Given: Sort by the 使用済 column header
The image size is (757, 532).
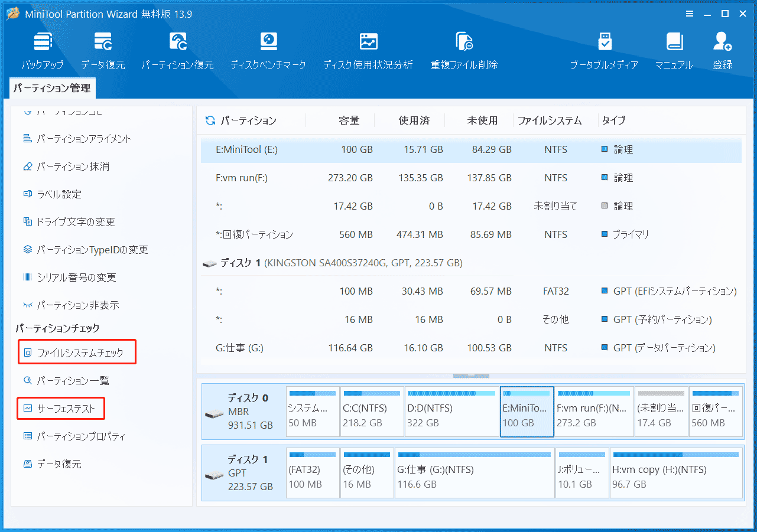Looking at the screenshot, I should pyautogui.click(x=414, y=120).
